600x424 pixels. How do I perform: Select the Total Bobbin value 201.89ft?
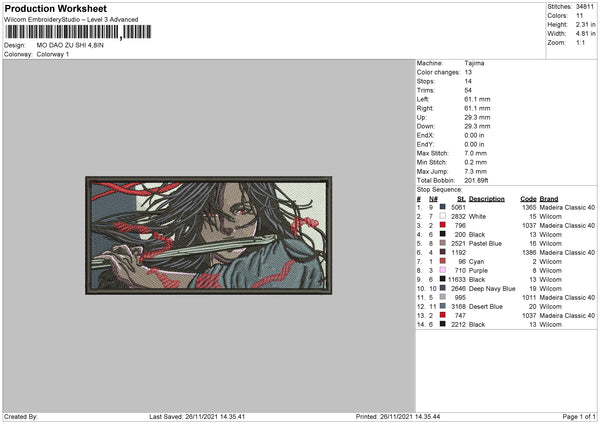476,180
